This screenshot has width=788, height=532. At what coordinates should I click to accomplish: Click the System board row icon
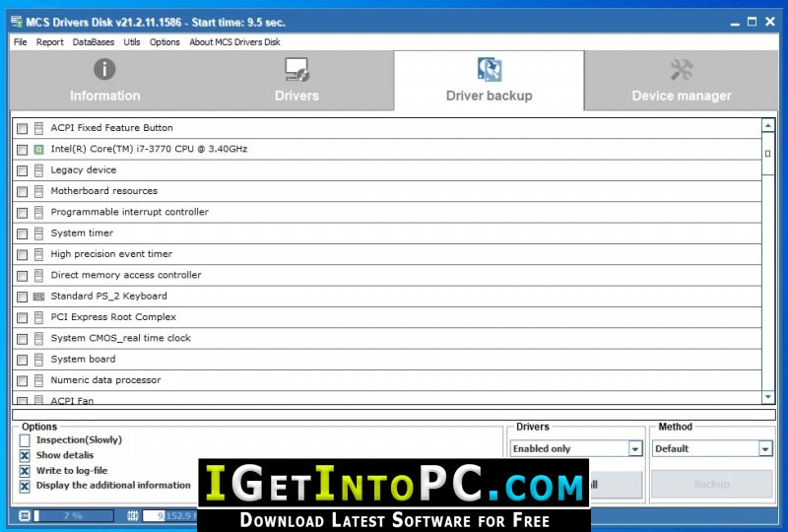(38, 360)
